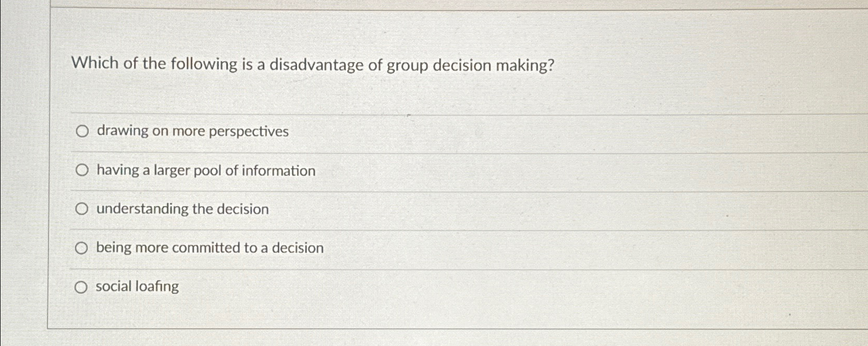Viewport: 868px width, 346px height.
Task: Click the text 'understanding the decision'
Action: click(181, 209)
